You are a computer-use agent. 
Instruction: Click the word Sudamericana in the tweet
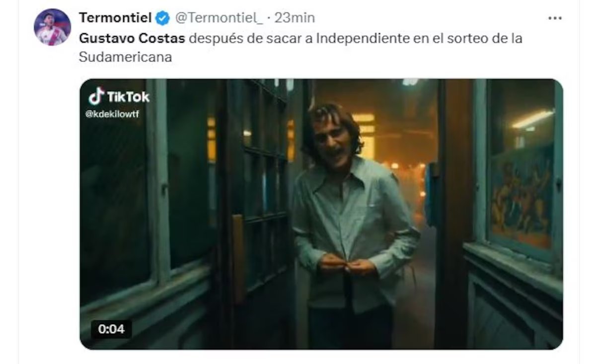pos(125,57)
